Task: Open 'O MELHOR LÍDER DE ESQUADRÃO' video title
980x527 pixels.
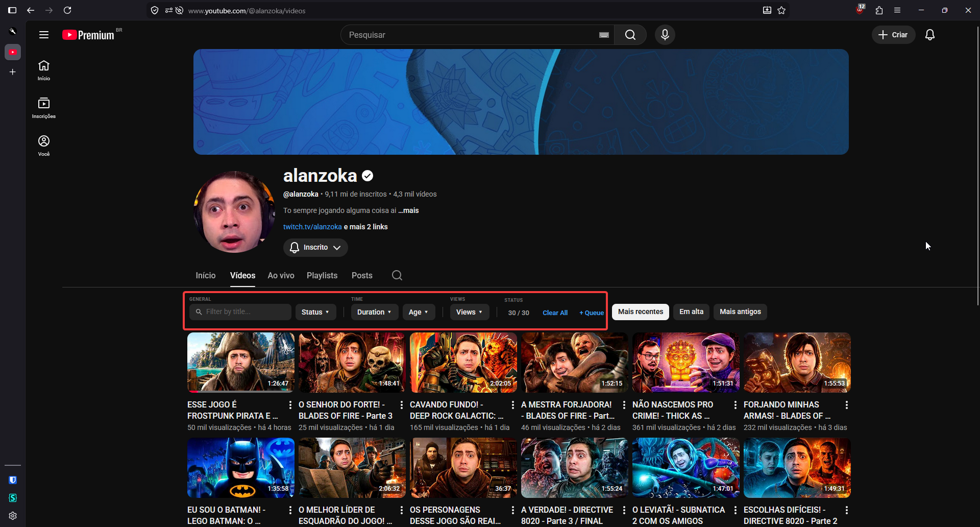Action: pyautogui.click(x=346, y=515)
